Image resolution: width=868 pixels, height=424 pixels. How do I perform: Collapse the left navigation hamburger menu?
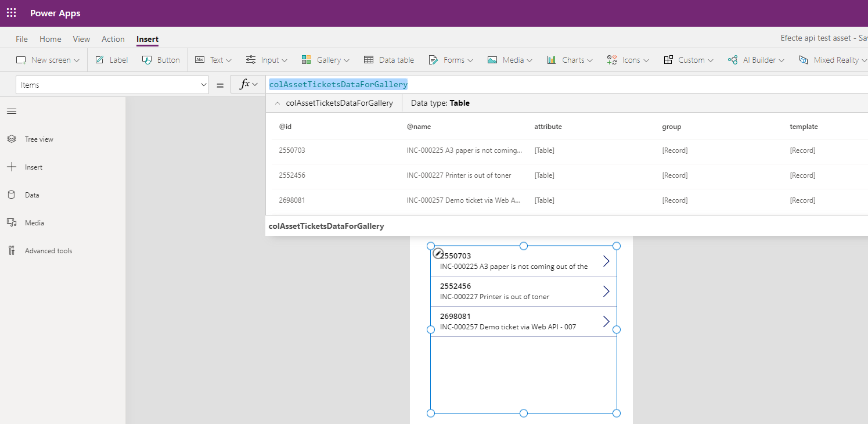(x=12, y=112)
